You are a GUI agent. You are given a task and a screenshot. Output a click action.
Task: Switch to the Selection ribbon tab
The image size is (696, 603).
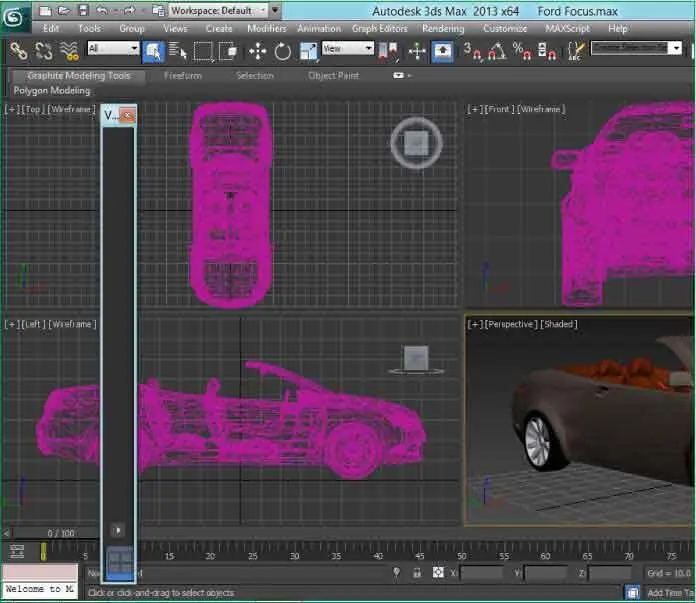pos(255,76)
